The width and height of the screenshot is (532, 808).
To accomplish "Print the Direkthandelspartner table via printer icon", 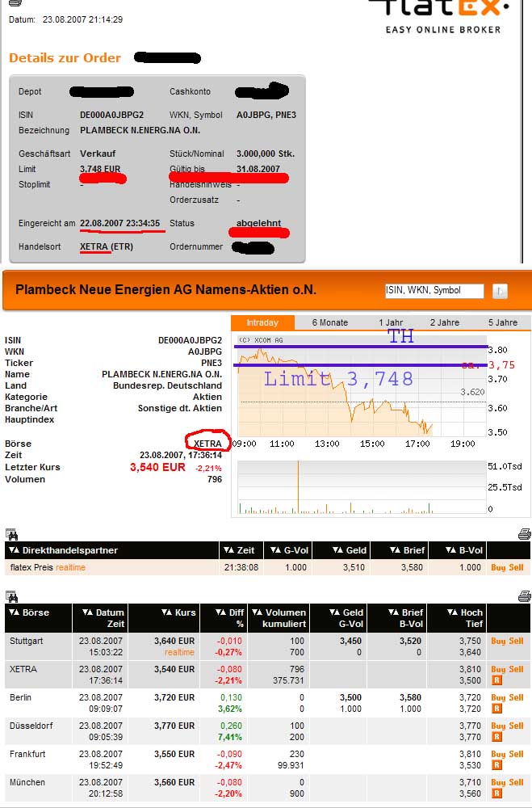I will coord(524,534).
